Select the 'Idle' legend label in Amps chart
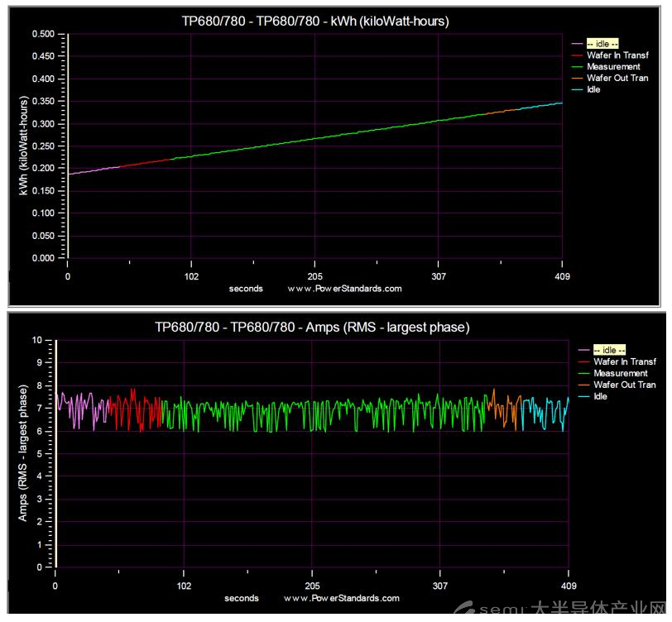The image size is (672, 622). coord(600,396)
